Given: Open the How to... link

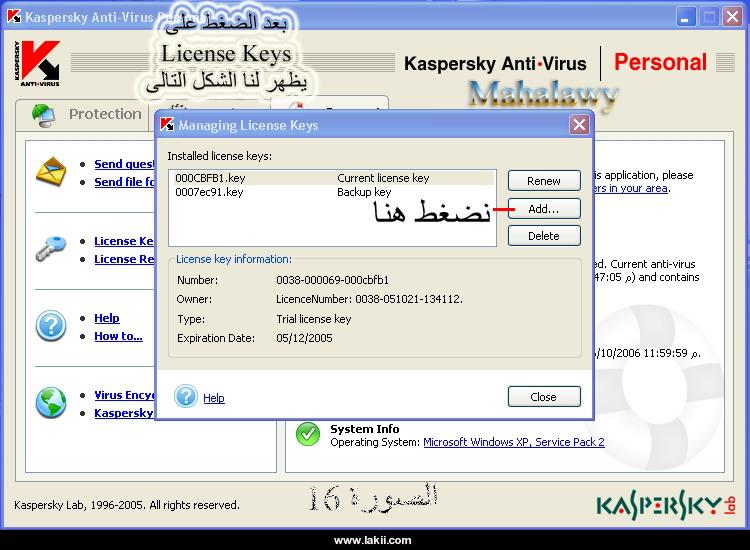Looking at the screenshot, I should tap(118, 336).
